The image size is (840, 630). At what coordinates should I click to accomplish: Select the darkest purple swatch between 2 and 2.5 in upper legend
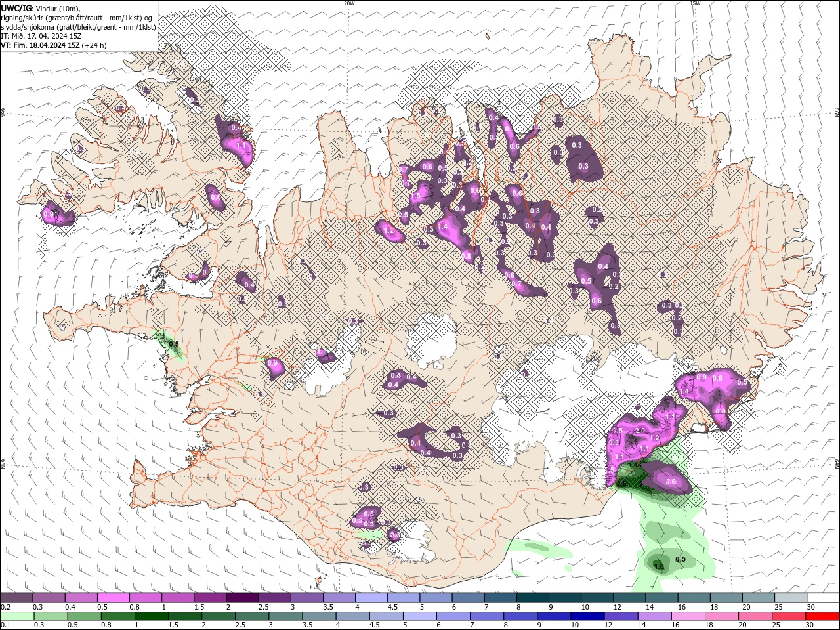pos(242,598)
